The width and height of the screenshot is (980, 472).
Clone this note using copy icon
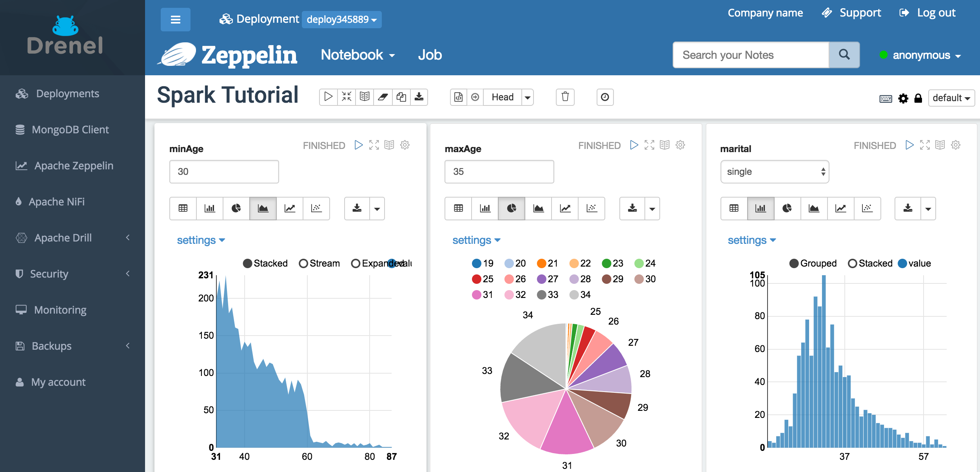[401, 97]
